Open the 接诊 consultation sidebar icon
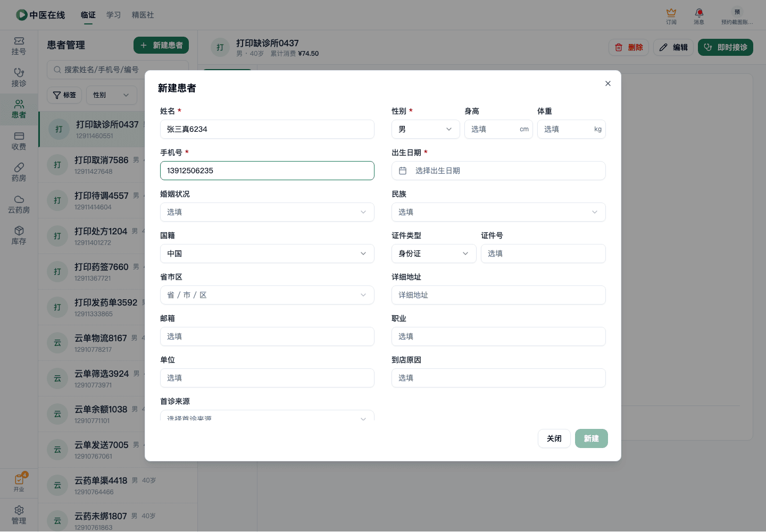This screenshot has height=532, width=766. (19, 78)
